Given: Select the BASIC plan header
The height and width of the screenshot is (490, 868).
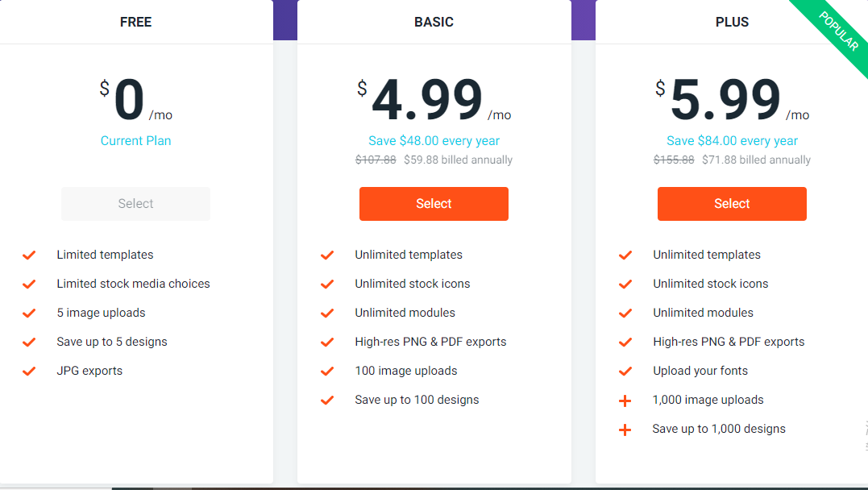Looking at the screenshot, I should click(x=434, y=22).
